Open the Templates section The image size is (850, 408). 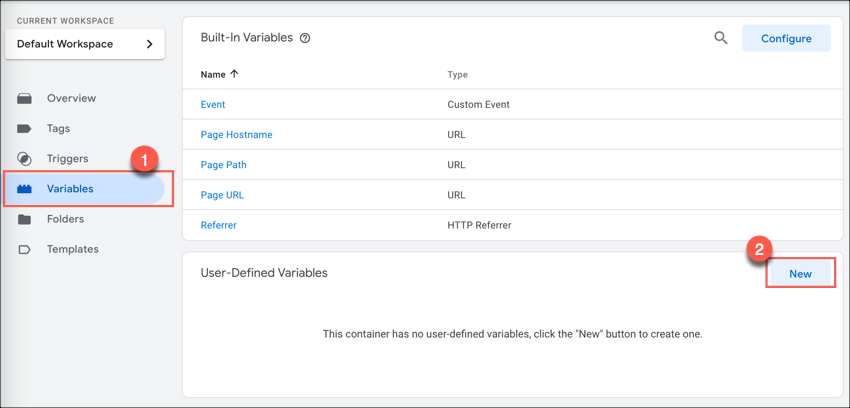pyautogui.click(x=73, y=250)
